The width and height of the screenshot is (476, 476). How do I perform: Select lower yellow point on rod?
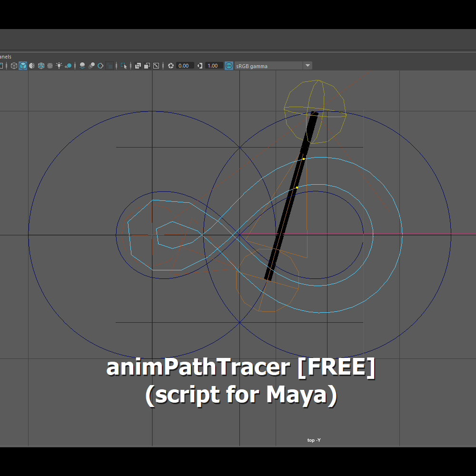pyautogui.click(x=297, y=188)
